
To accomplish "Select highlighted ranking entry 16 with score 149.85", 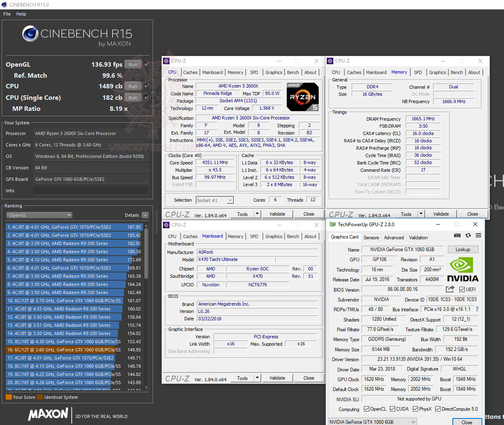I will [x=74, y=350].
